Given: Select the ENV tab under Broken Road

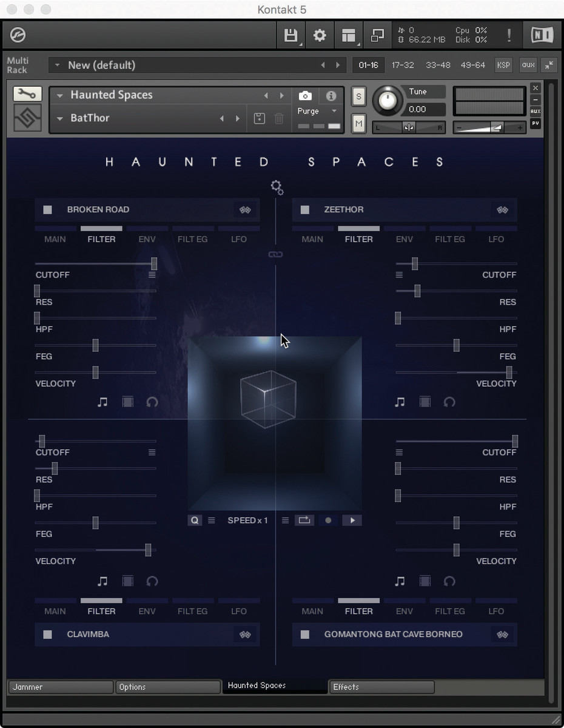Looking at the screenshot, I should [x=147, y=239].
